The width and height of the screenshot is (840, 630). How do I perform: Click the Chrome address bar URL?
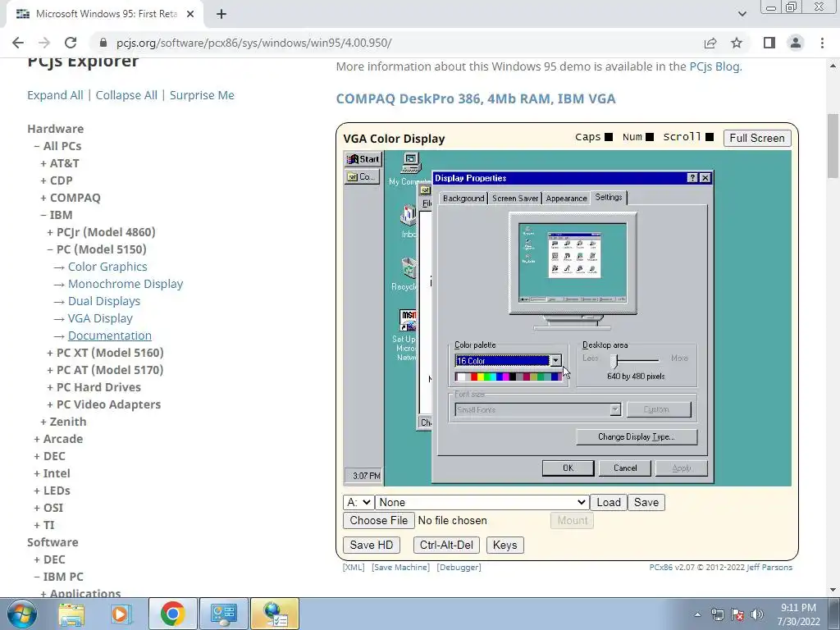coord(254,43)
